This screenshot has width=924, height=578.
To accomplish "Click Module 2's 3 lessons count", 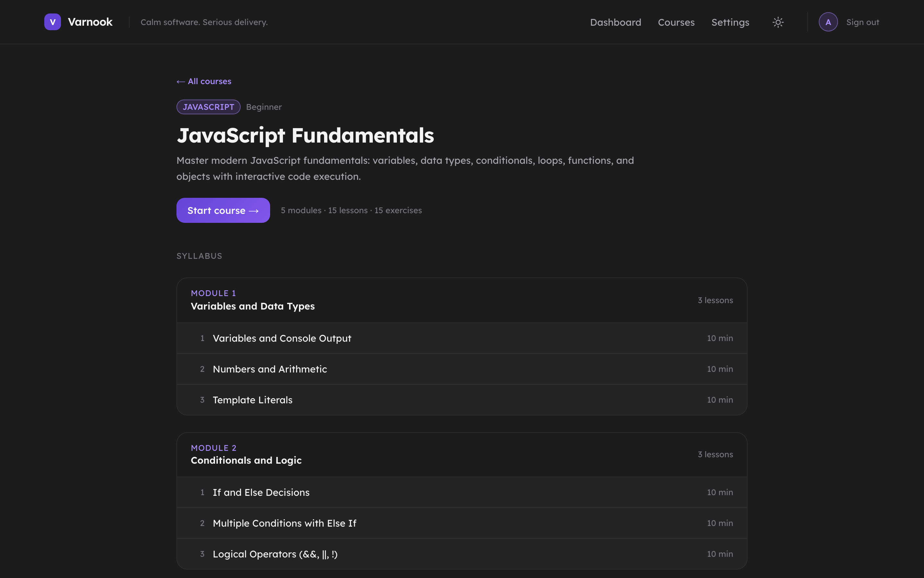I will pyautogui.click(x=715, y=454).
